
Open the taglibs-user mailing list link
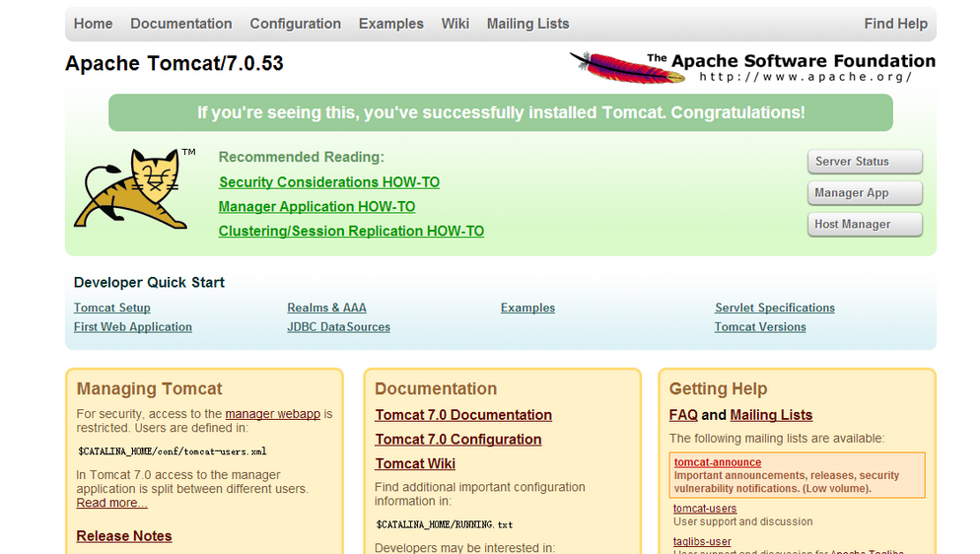[702, 542]
